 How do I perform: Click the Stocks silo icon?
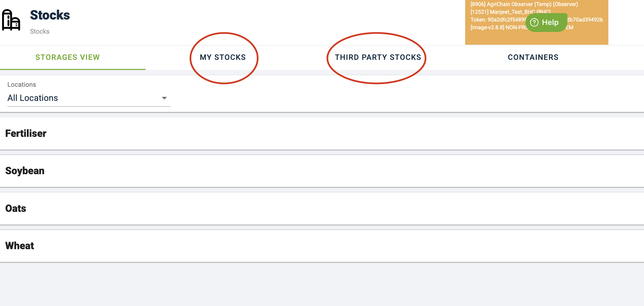[x=11, y=20]
